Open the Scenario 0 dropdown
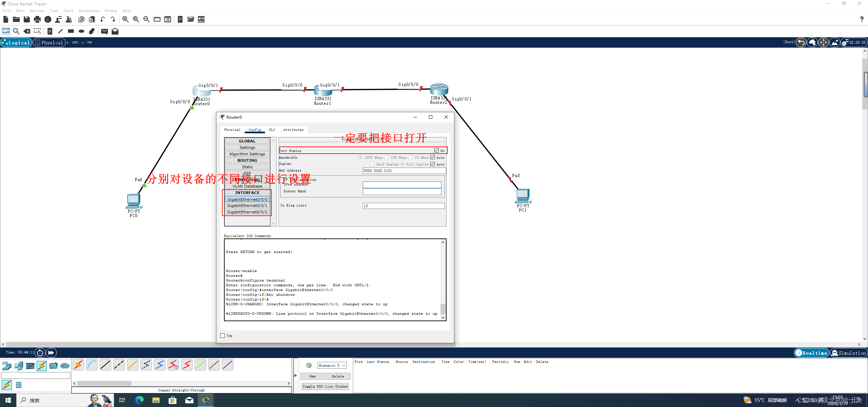This screenshot has width=868, height=407. point(332,365)
